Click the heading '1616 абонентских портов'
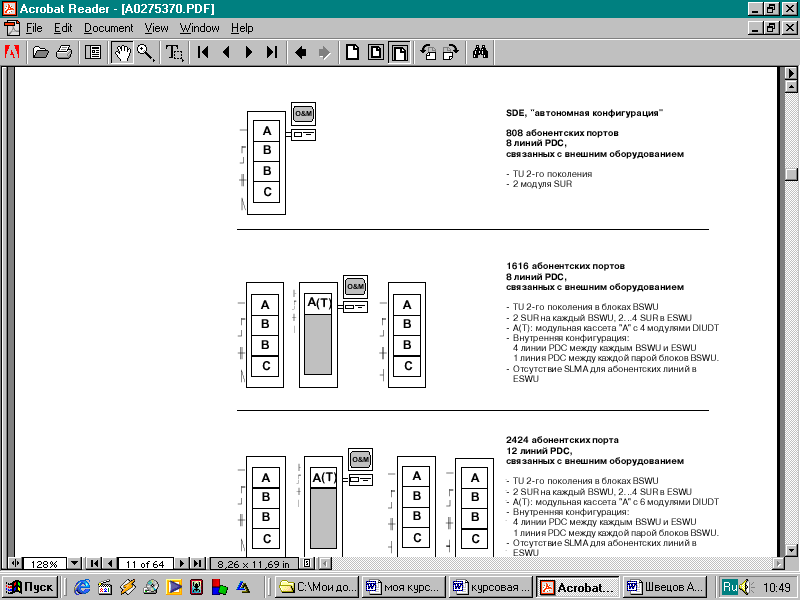The width and height of the screenshot is (800, 600). [x=565, y=266]
